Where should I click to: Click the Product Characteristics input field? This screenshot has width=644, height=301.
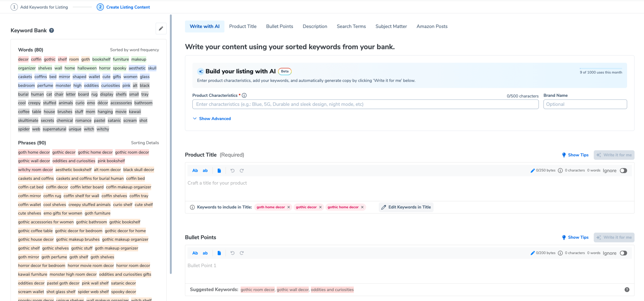pos(365,104)
